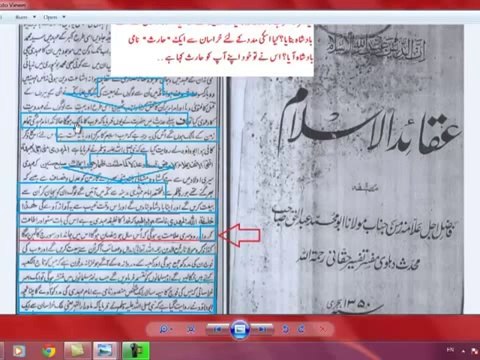
Task: Launch Windows Media Player from the taskbar
Action: tap(19, 351)
